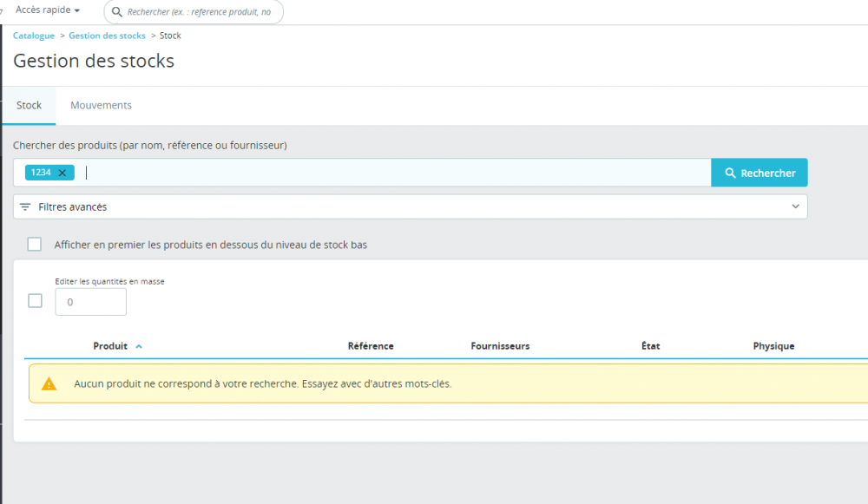
Task: Click the Stock breadcrumb text
Action: point(170,36)
